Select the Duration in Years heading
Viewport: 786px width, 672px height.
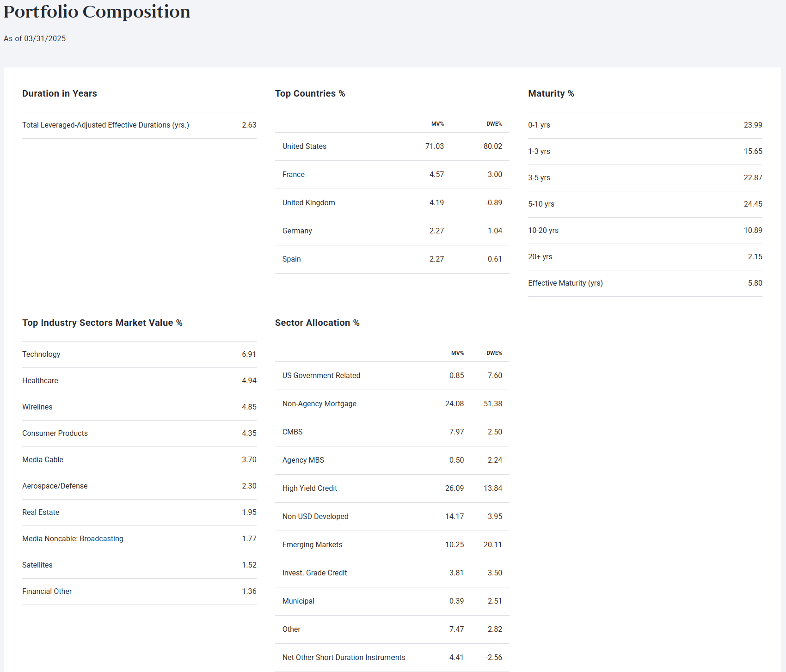[60, 93]
